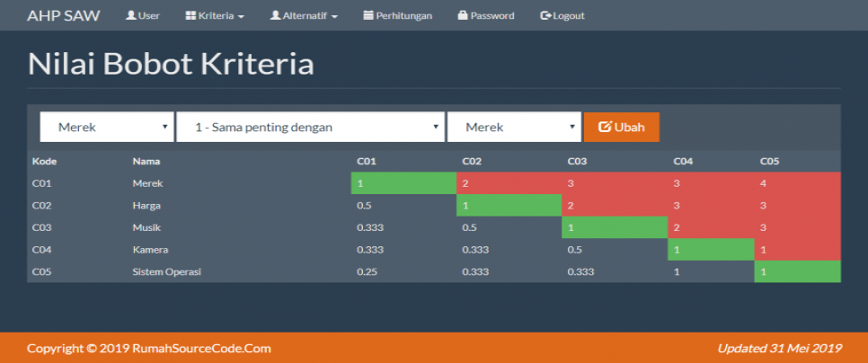Open the second Merek criteria dropdown

pyautogui.click(x=514, y=128)
